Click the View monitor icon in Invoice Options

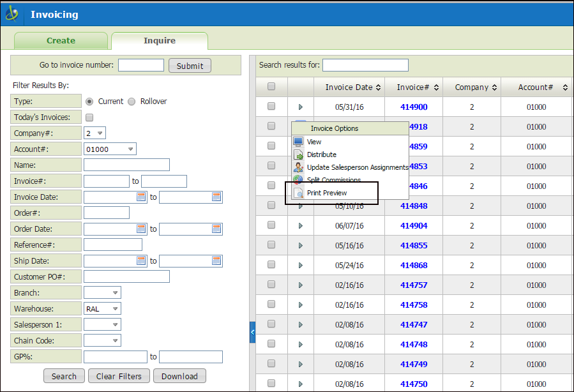tap(298, 142)
